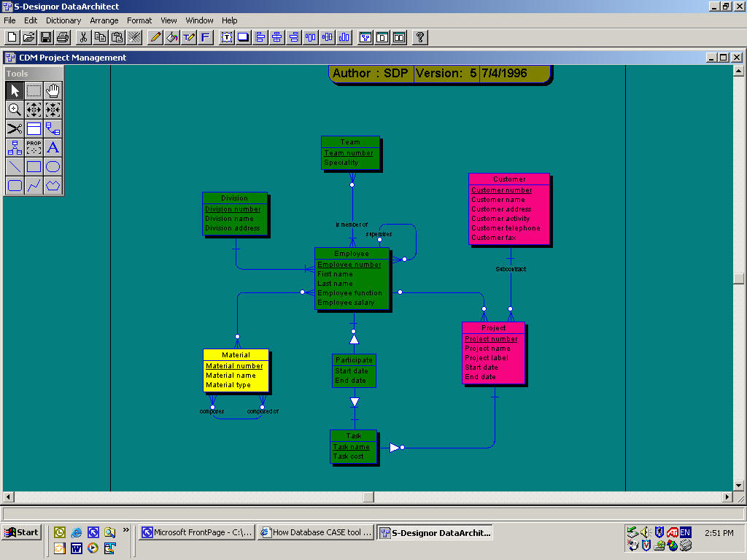Open the Window menu for view options
Image resolution: width=747 pixels, height=560 pixels.
point(199,20)
